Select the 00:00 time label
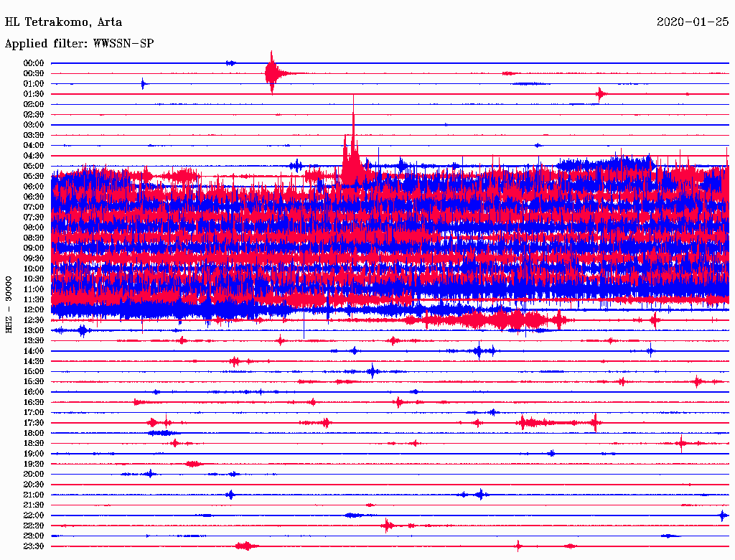This screenshot has width=735, height=560. coord(34,63)
